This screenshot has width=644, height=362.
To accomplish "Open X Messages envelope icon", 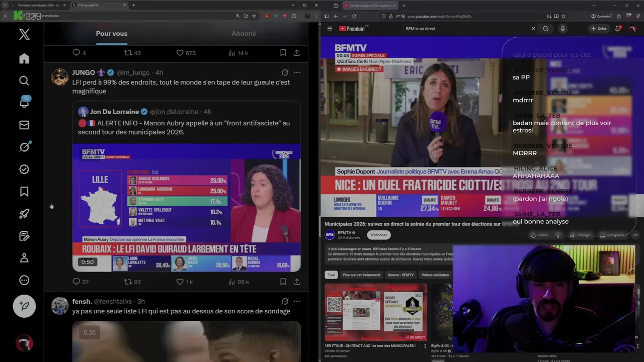I will click(24, 125).
